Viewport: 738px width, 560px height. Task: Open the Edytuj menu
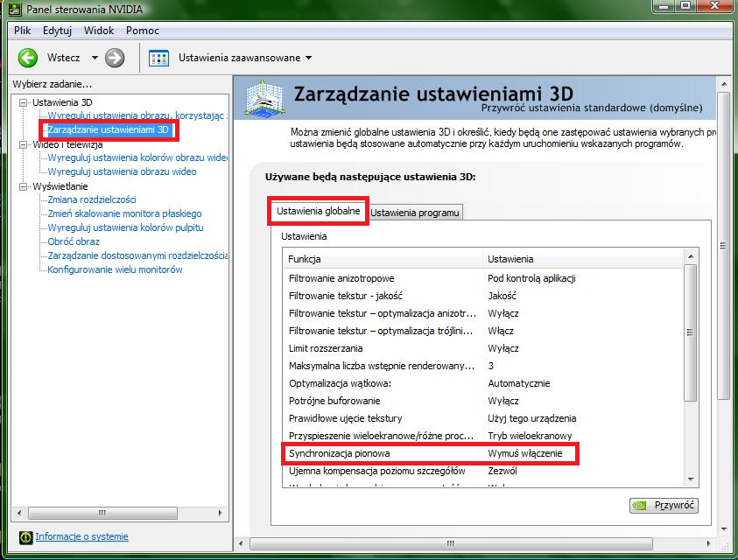[x=57, y=31]
